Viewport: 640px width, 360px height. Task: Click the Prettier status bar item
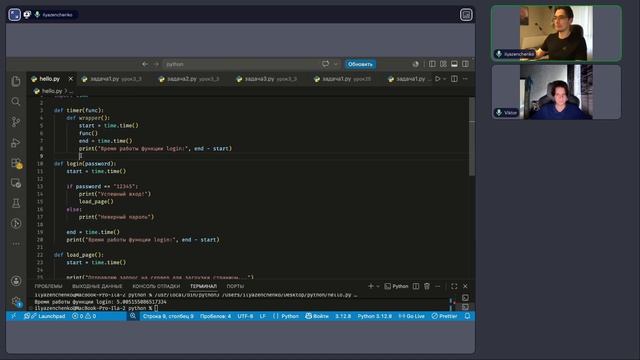[x=444, y=316]
